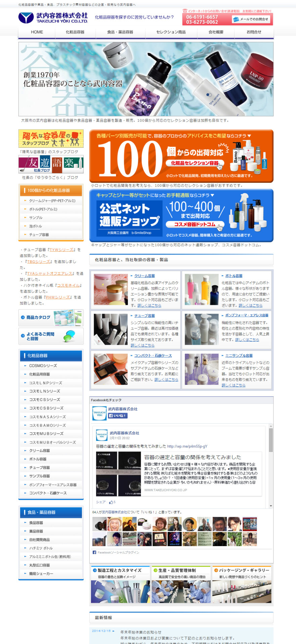Open コスメNASAシリーズ in the sidebar

point(51,417)
